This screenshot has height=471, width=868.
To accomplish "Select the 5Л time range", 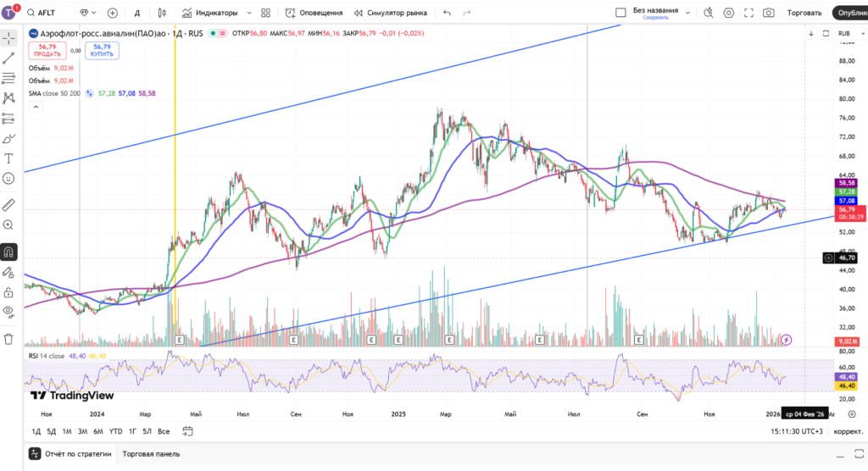I will (x=147, y=431).
